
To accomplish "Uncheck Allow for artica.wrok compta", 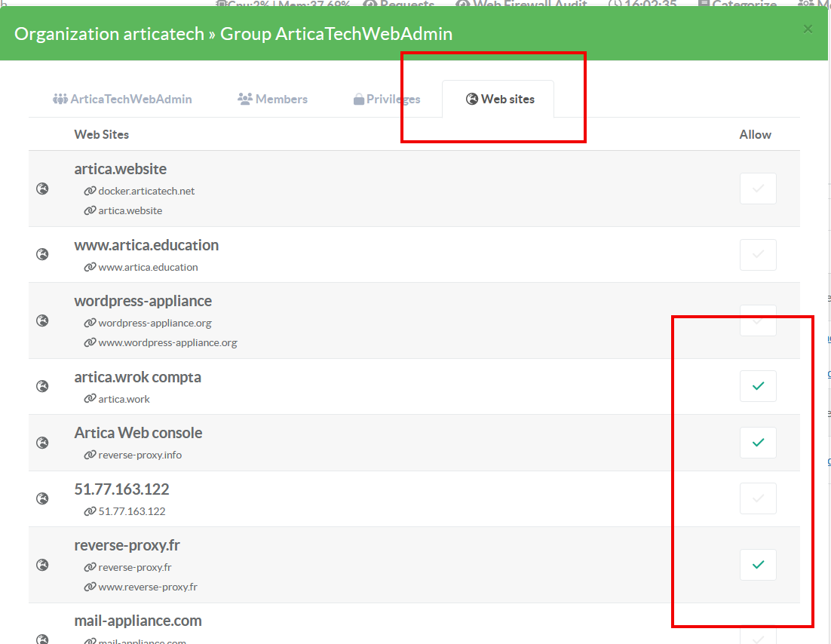I will click(758, 386).
